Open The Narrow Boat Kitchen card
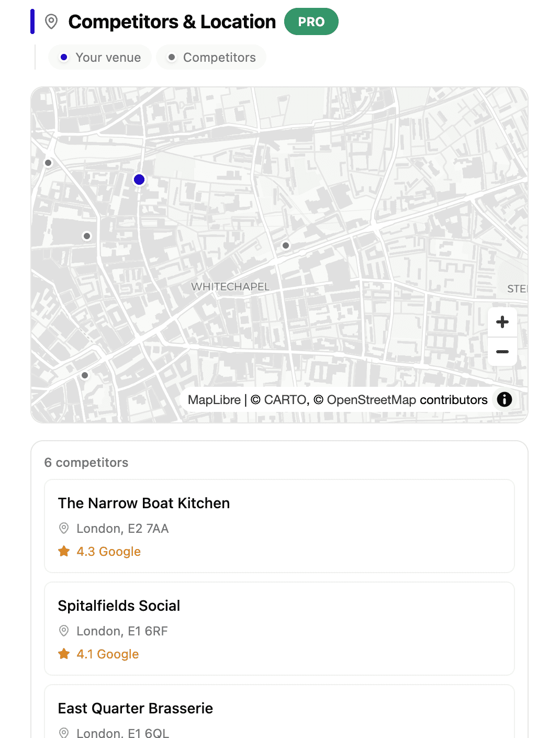 click(x=279, y=526)
